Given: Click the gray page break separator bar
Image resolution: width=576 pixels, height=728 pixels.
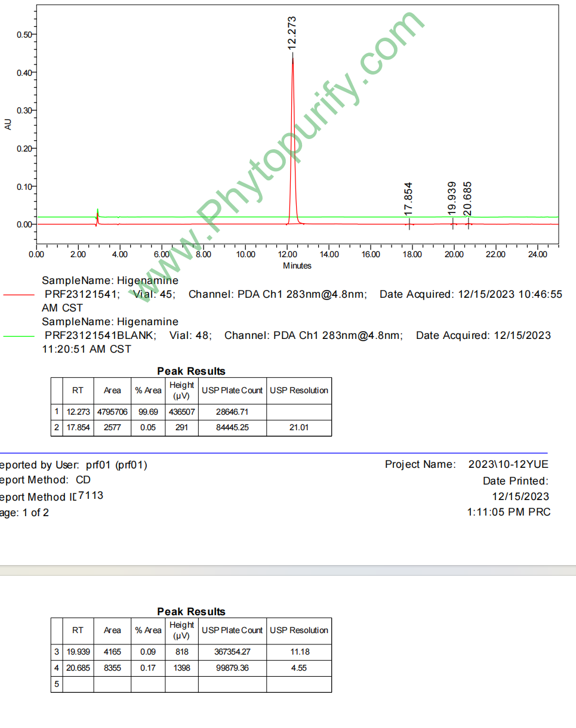Looking at the screenshot, I should click(x=288, y=570).
